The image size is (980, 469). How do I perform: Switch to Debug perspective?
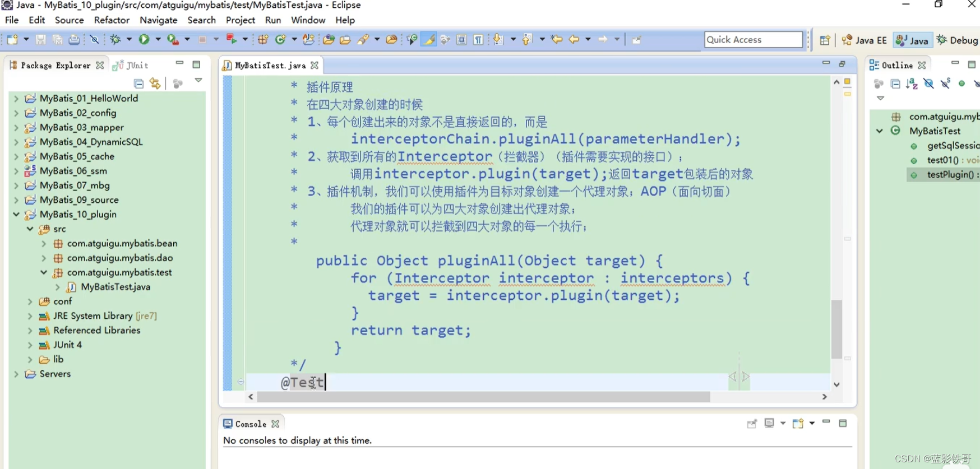[958, 40]
